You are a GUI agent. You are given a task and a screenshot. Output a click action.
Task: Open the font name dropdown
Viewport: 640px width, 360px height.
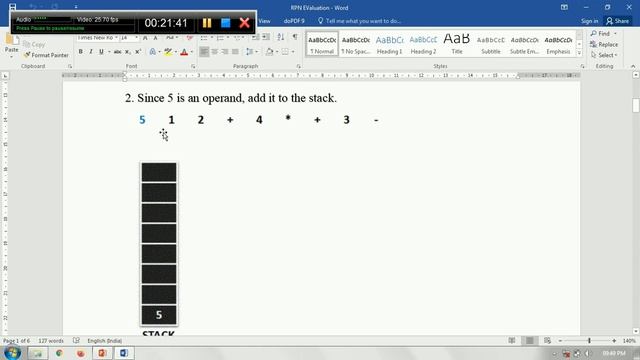pyautogui.click(x=116, y=38)
